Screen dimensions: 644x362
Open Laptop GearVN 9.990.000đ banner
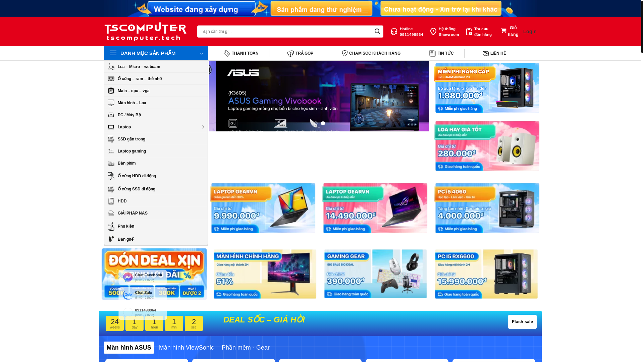pos(263,208)
